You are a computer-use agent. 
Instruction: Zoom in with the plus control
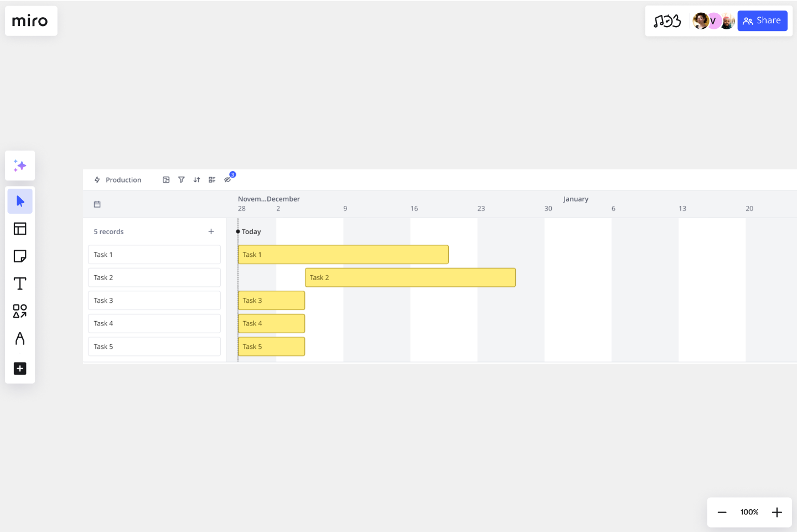pos(777,512)
